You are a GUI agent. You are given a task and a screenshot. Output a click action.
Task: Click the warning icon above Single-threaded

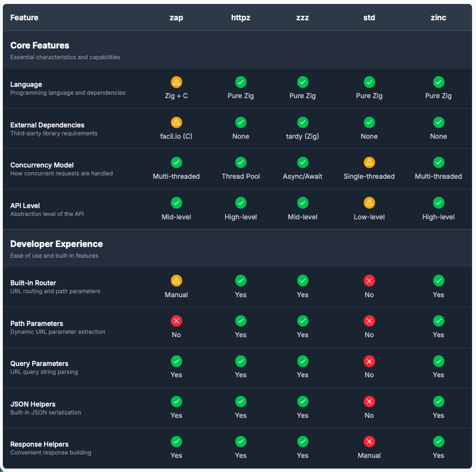[x=369, y=162]
